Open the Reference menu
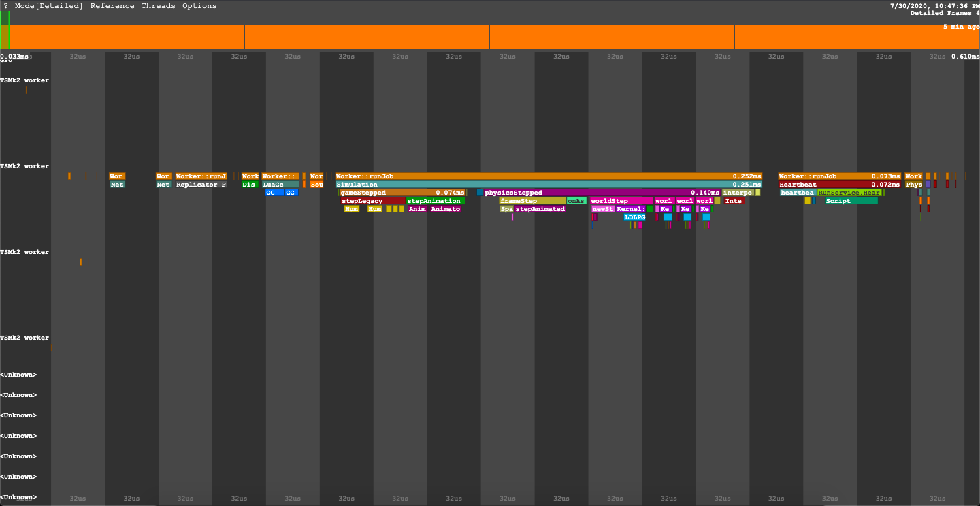This screenshot has height=506, width=980. click(x=112, y=6)
